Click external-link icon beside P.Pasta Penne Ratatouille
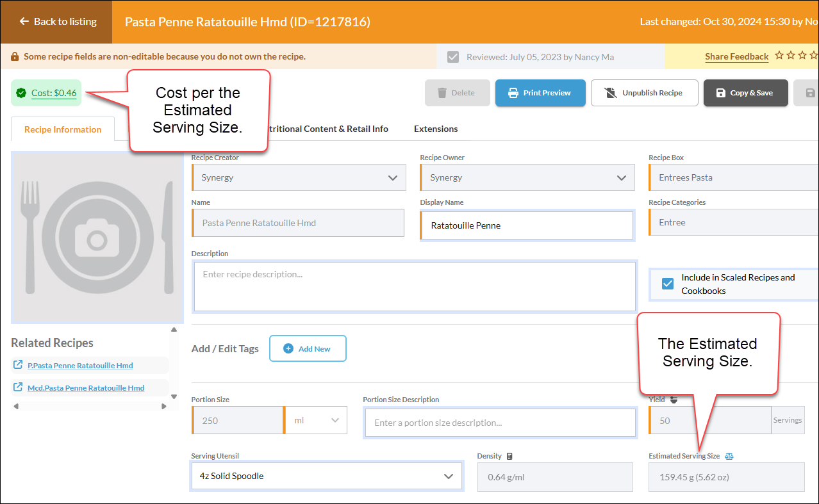The width and height of the screenshot is (819, 504). [18, 365]
